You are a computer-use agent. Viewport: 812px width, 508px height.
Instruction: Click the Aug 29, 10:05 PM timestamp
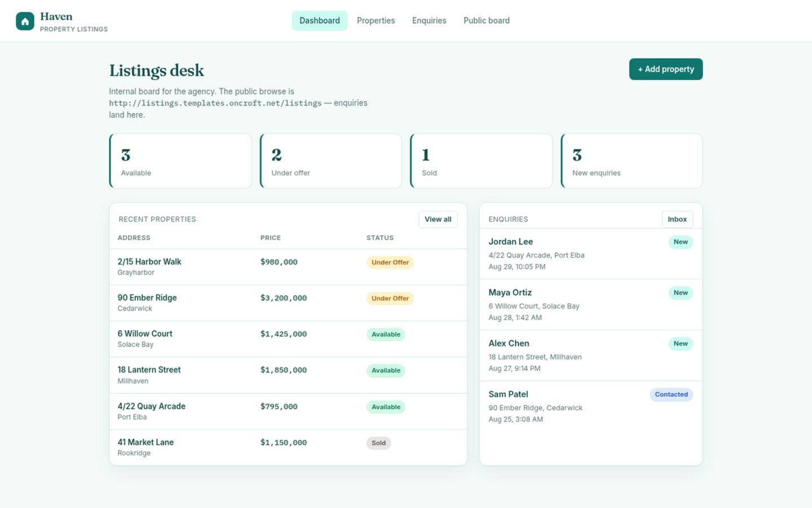tap(517, 267)
